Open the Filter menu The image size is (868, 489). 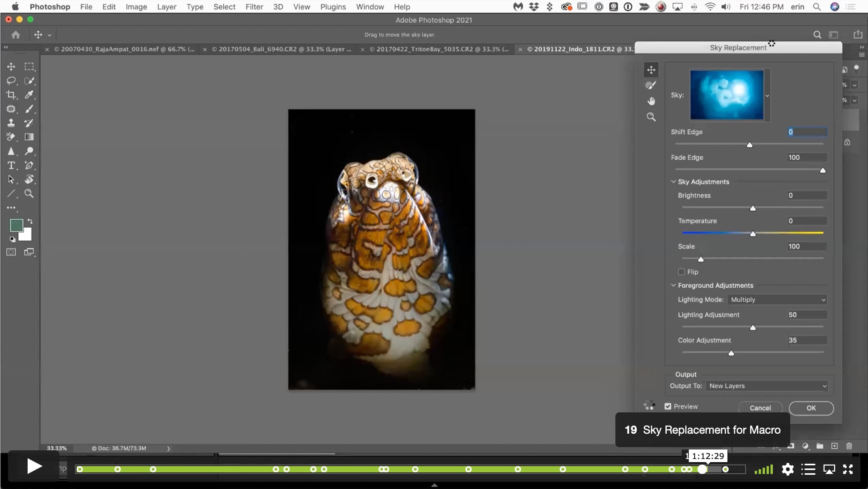(254, 7)
